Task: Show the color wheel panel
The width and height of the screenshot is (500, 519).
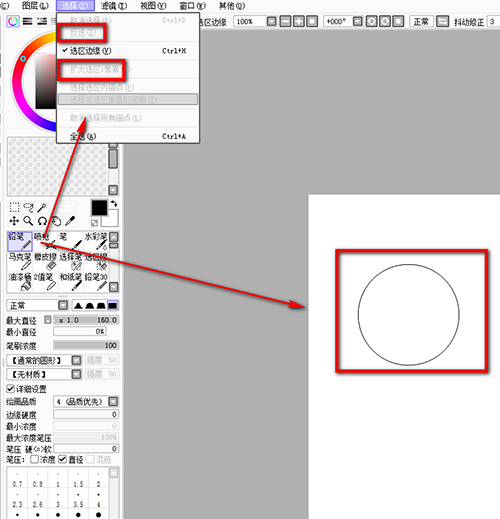Action: pyautogui.click(x=13, y=22)
